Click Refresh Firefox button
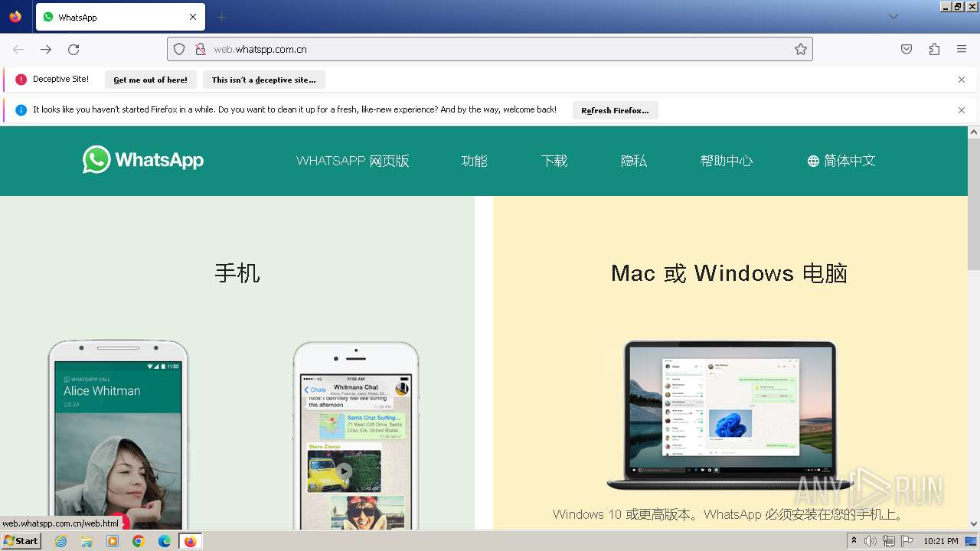The image size is (980, 551). click(x=615, y=110)
